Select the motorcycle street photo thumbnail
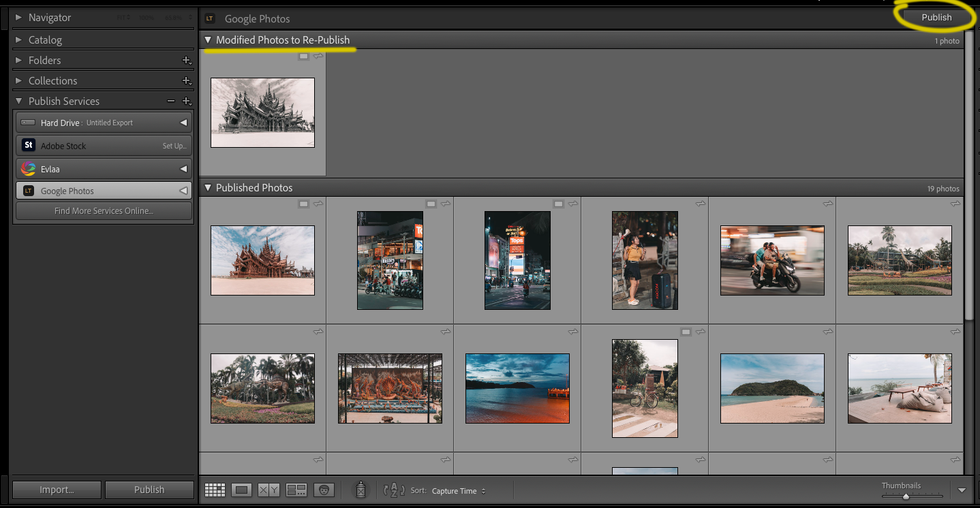980x508 pixels. pos(772,261)
